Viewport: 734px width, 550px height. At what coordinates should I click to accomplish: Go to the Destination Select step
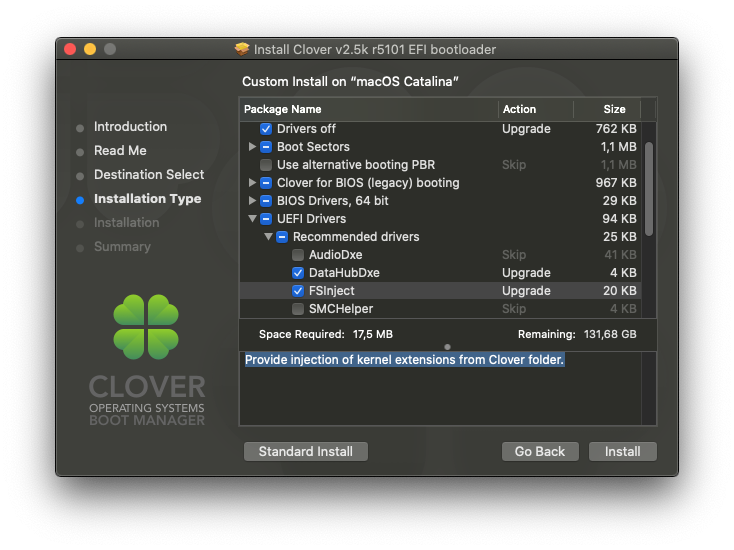click(x=149, y=174)
